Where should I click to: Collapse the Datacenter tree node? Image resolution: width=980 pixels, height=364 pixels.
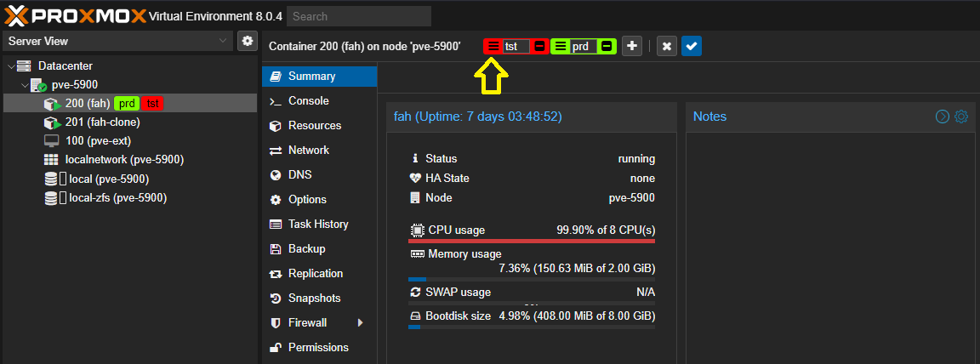point(11,65)
